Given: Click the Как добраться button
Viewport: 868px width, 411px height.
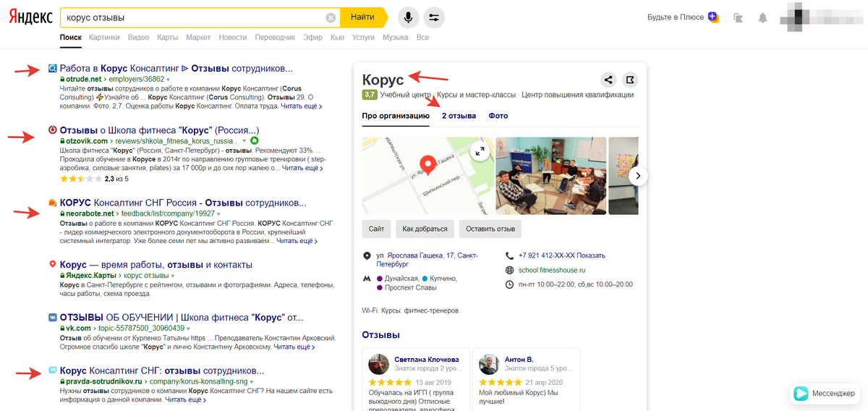Looking at the screenshot, I should pos(425,229).
